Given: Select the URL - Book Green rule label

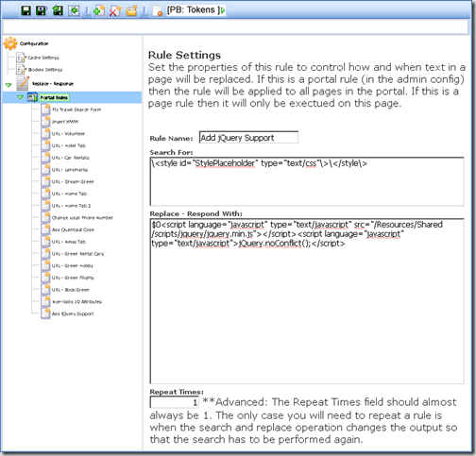Looking at the screenshot, I should point(71,290).
